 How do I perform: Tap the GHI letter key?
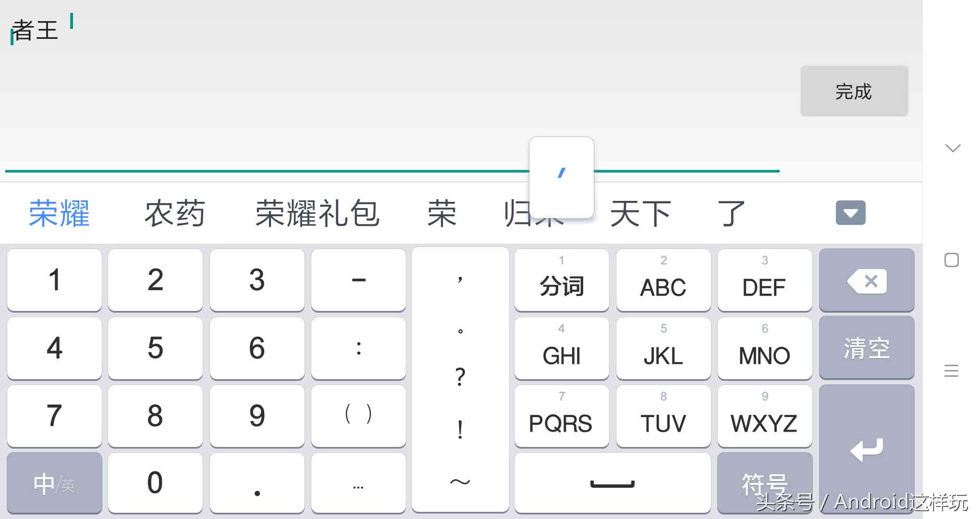pos(562,348)
